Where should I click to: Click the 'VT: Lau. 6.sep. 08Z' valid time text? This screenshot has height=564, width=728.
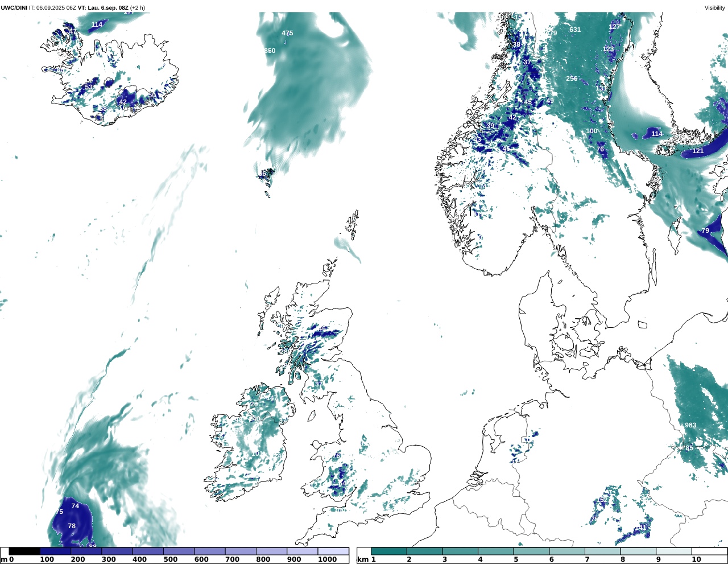[x=102, y=7]
